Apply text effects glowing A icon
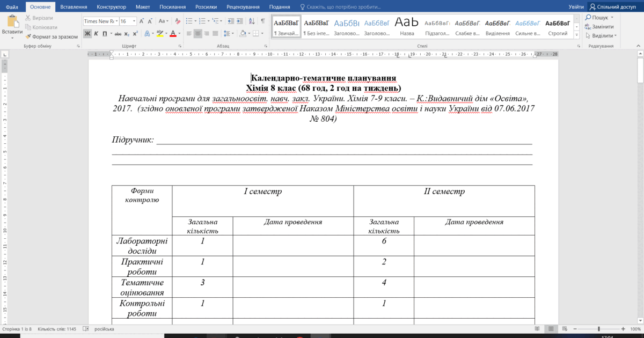This screenshot has height=338, width=644. click(147, 33)
